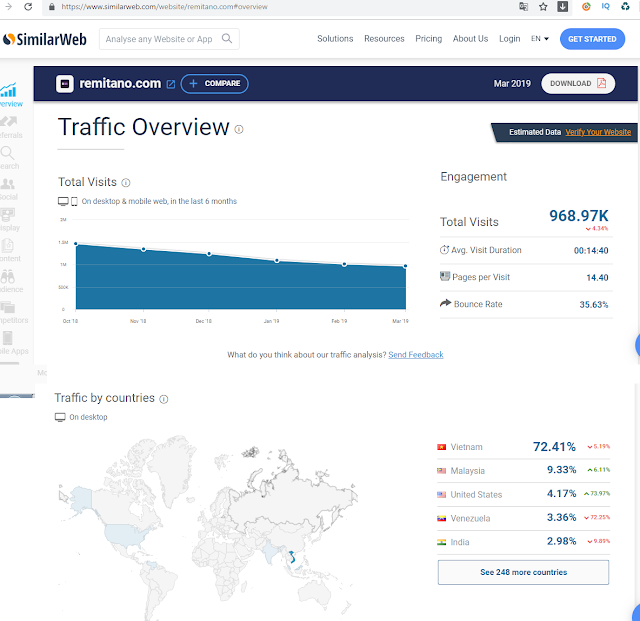Click the 968.97K total visits value
Screen dimensions: 640x621
tap(578, 216)
